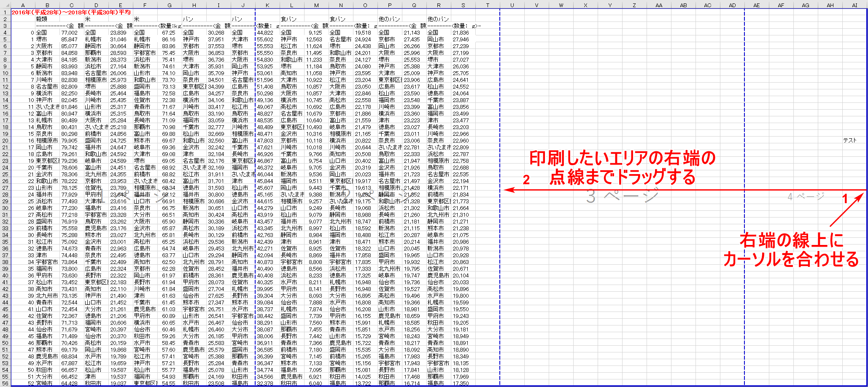Image resolution: width=868 pixels, height=387 pixels.
Task: Click the 穀類 header cell in row 2
Action: [47, 19]
